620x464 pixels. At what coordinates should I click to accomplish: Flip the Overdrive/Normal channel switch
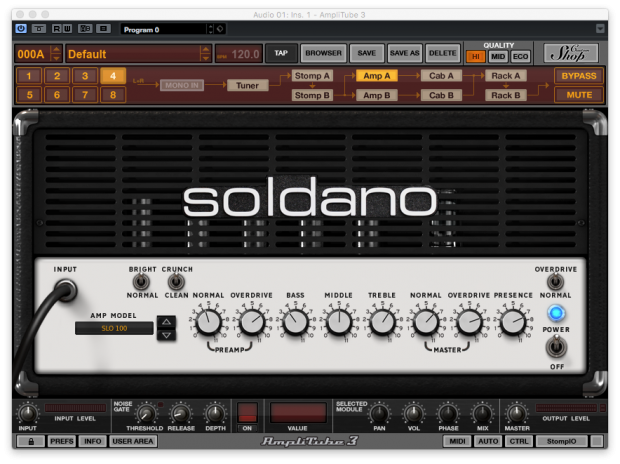(555, 282)
